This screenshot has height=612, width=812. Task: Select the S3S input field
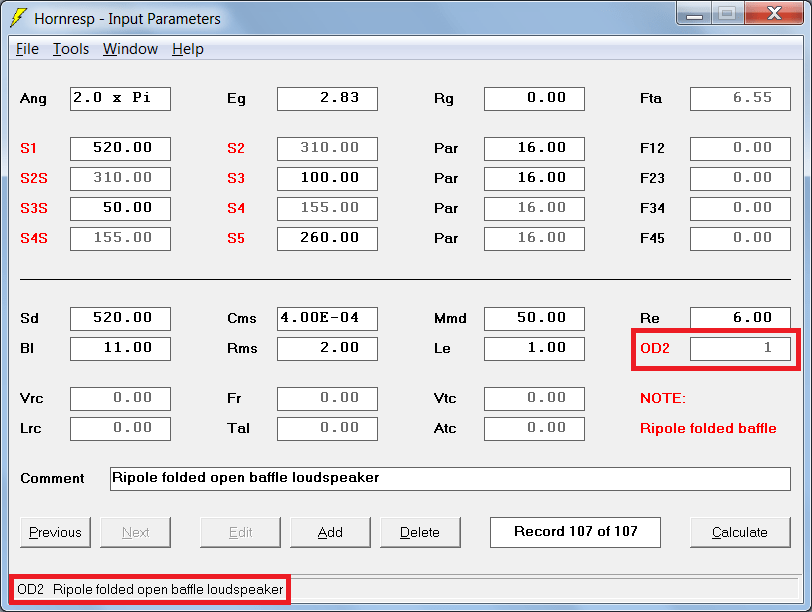120,209
